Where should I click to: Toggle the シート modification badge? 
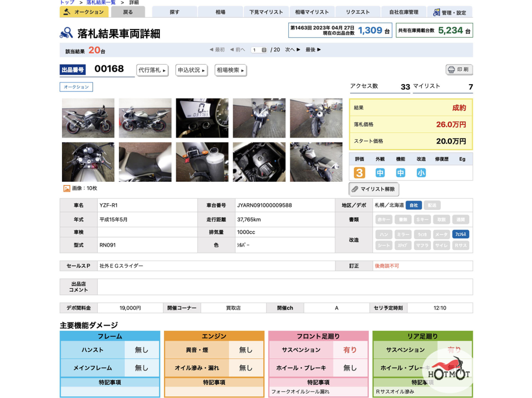(384, 245)
